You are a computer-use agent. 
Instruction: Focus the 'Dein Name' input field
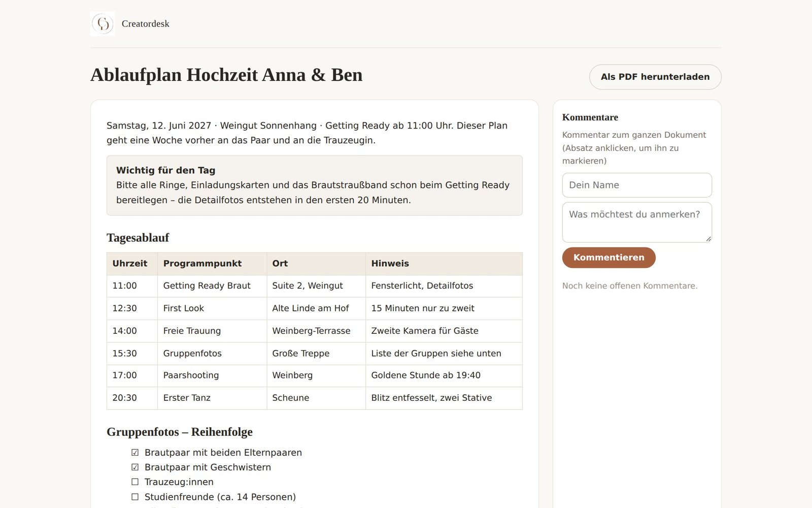click(x=637, y=185)
